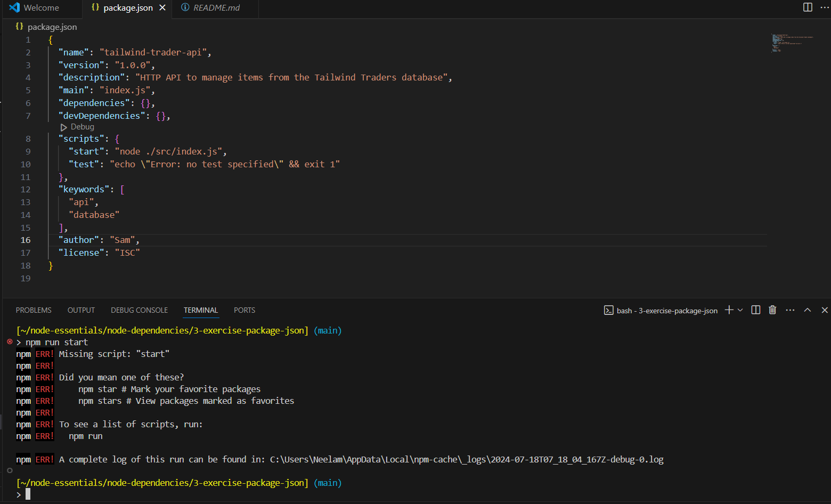Click the "test" script key on line 10
The width and height of the screenshot is (831, 504).
pyautogui.click(x=84, y=165)
